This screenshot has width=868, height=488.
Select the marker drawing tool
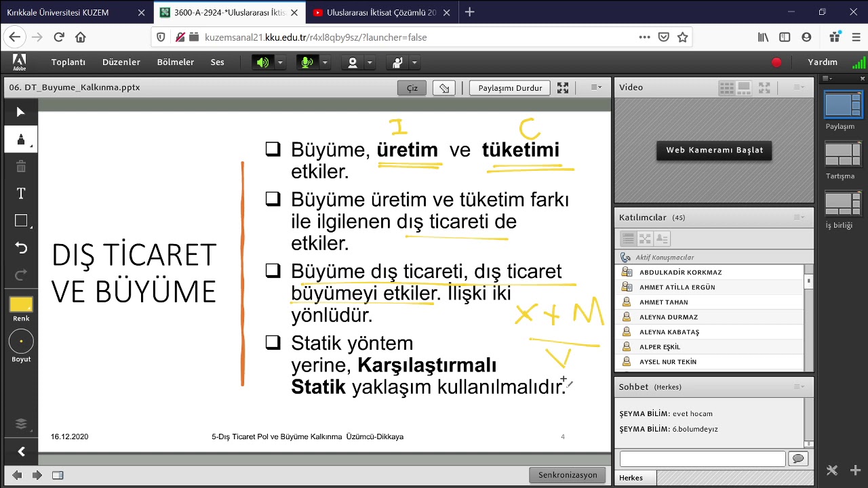(20, 140)
